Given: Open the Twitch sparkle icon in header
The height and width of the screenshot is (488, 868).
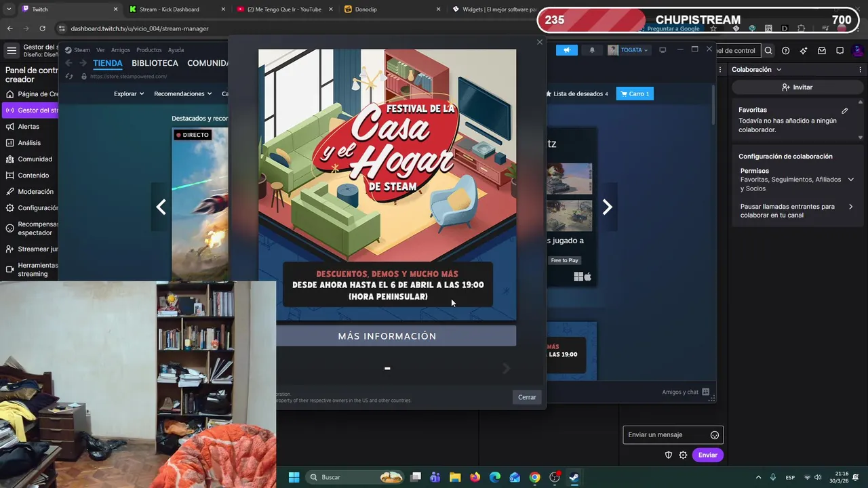Looking at the screenshot, I should coord(804,51).
